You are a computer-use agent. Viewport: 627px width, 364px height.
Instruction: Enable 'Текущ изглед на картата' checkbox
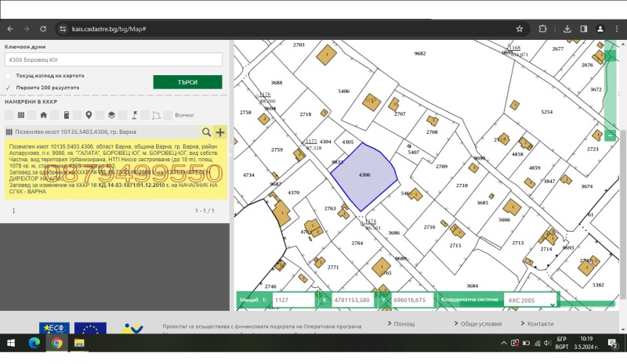[9, 75]
